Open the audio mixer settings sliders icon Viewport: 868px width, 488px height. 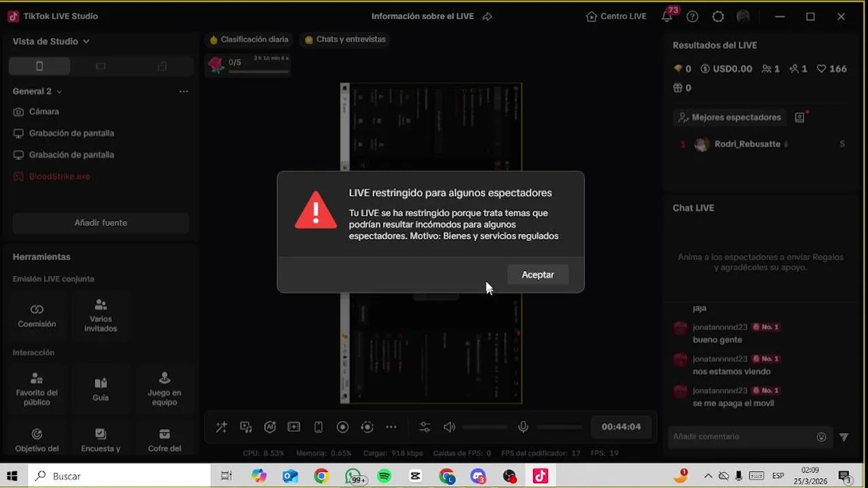pos(425,427)
